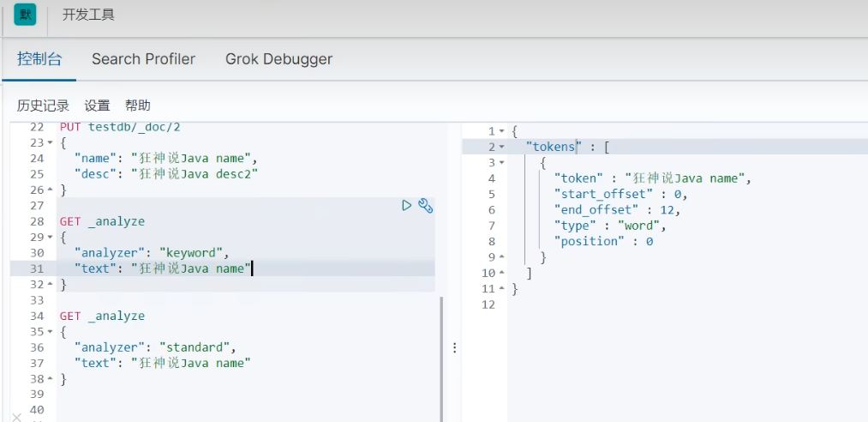Click the teal space avatar icon
The width and height of the screenshot is (868, 422).
25,15
